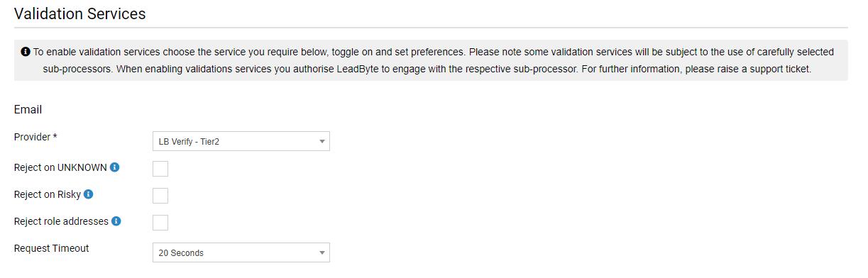Screen dimensions: 868x278
Task: Open the Provider dropdown showing LB Verify - Tier2
Action: point(241,141)
